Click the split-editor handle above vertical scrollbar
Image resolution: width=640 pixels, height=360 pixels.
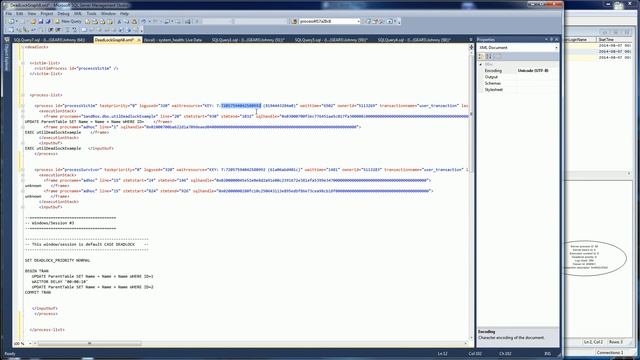471,47
